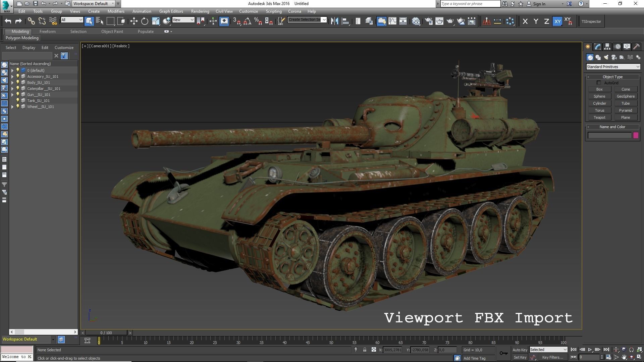
Task: Open the key filter Selected dropdown
Action: tap(548, 350)
